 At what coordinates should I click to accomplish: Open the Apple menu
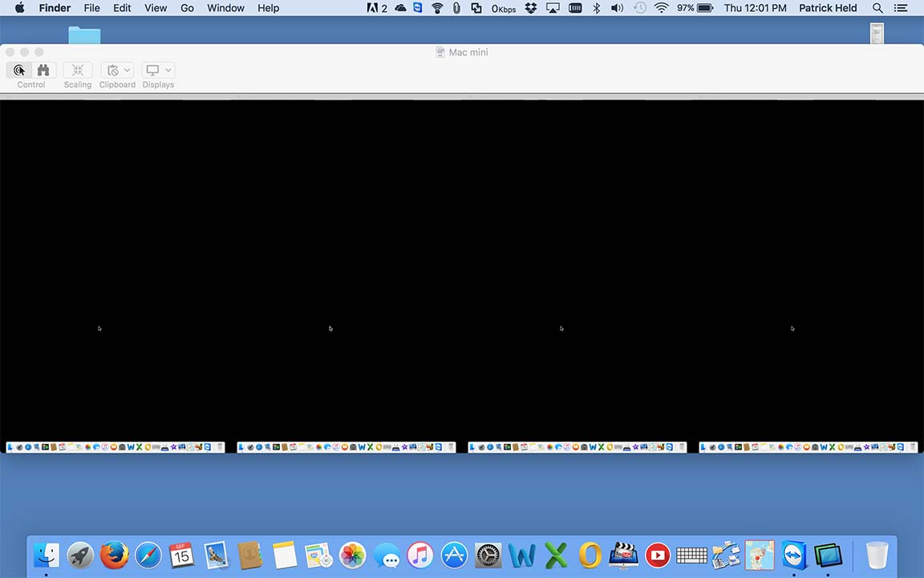(19, 8)
